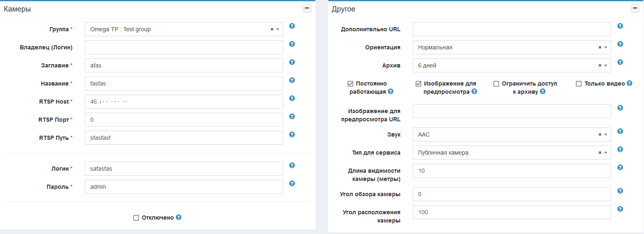Screen dimensions: 644x234
Task: Enable the Отключено checkbox
Action: (136, 218)
